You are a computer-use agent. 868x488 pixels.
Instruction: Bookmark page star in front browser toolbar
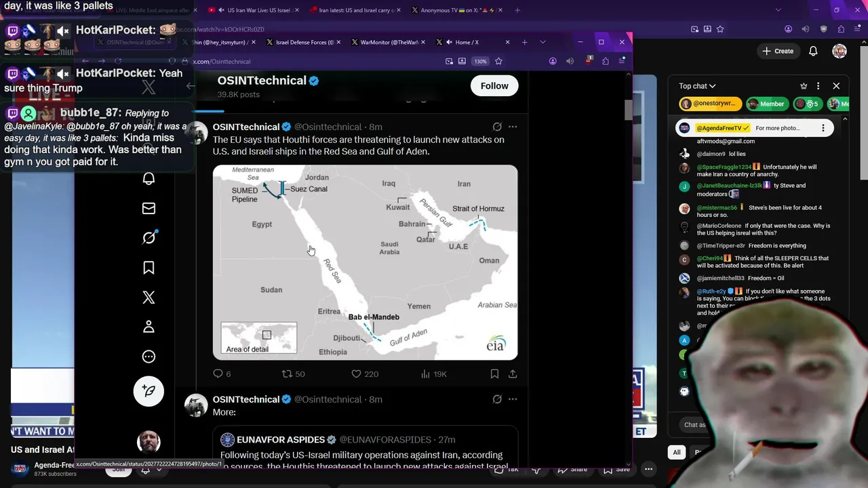[498, 61]
